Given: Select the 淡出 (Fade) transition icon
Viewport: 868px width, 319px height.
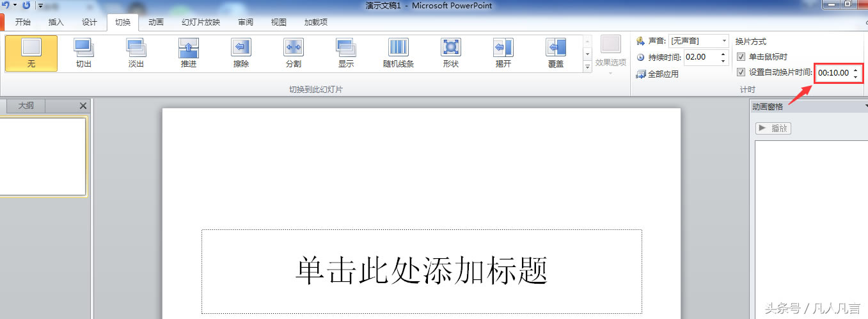Looking at the screenshot, I should (136, 48).
